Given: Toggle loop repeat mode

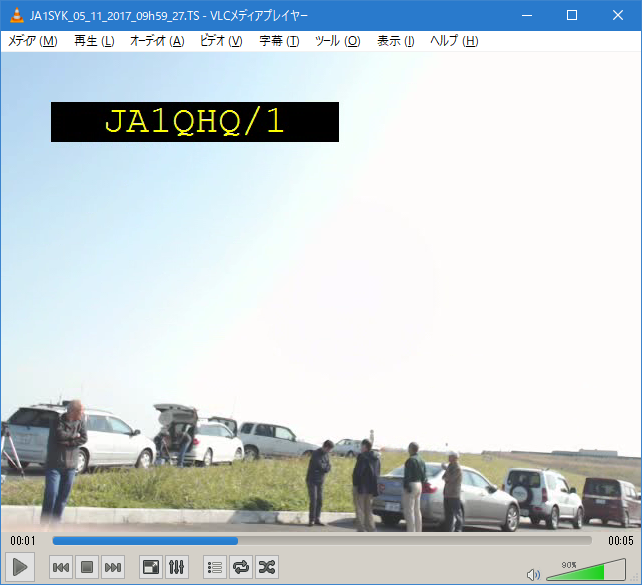Looking at the screenshot, I should (x=241, y=567).
